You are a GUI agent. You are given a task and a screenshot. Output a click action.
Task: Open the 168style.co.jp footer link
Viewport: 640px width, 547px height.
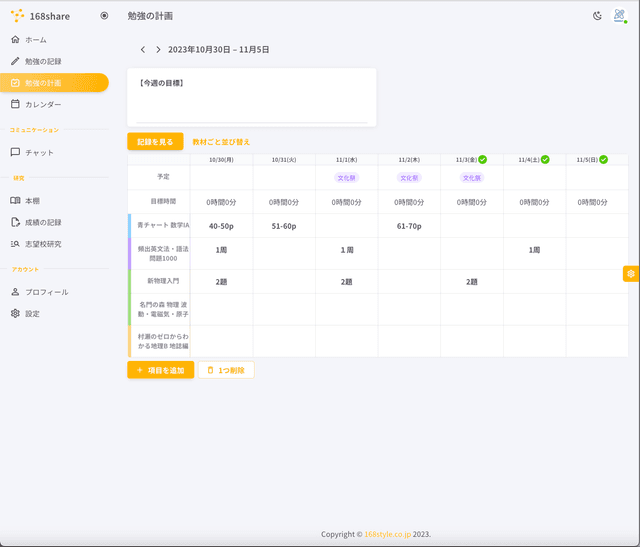(x=387, y=534)
